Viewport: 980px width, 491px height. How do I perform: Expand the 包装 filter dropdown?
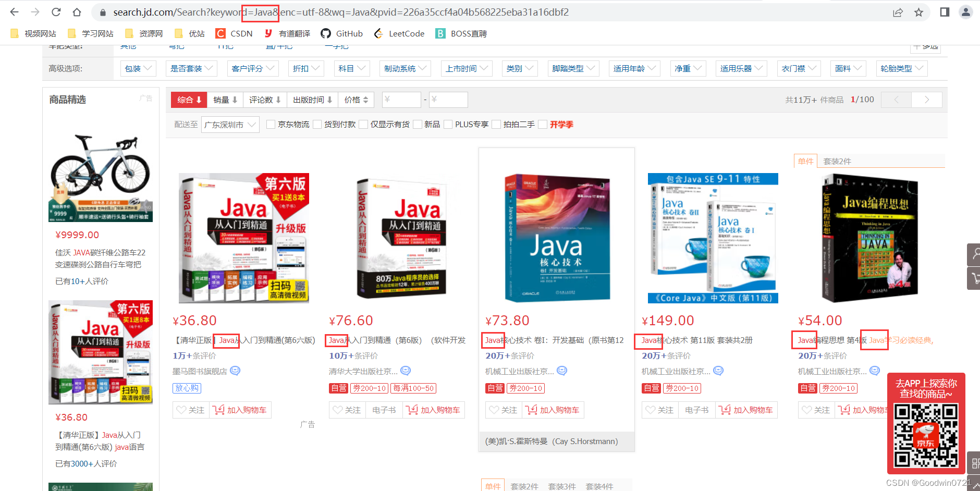click(138, 68)
